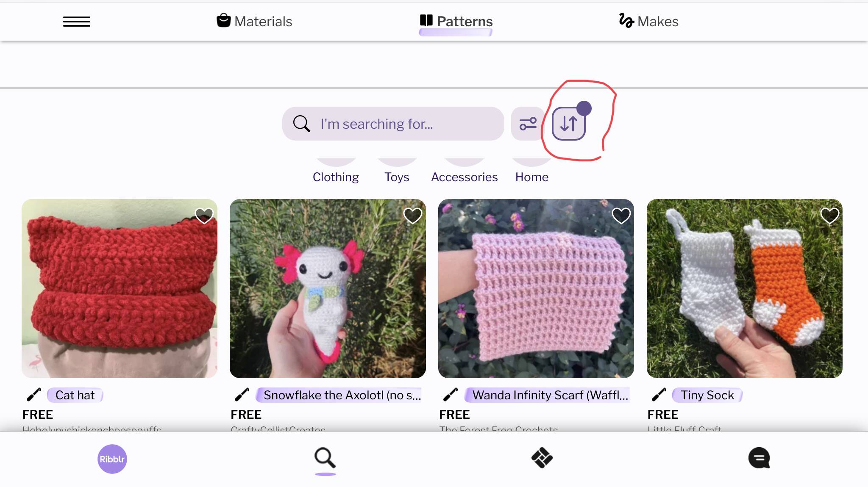Open the diamond-shaped icon in bottom navigation

pos(542,458)
